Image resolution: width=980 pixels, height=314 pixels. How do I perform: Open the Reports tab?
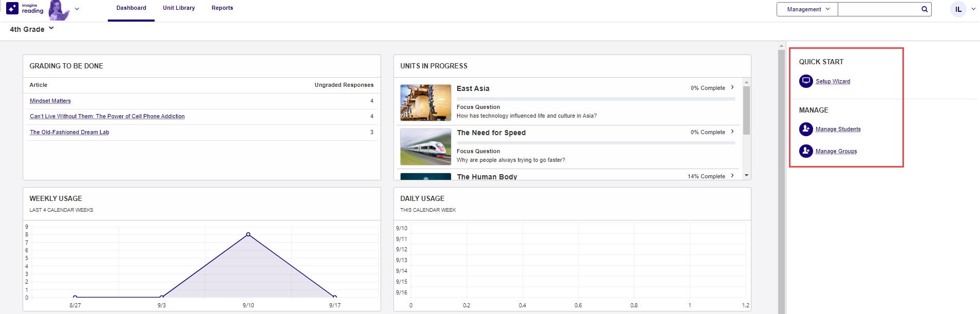point(222,8)
